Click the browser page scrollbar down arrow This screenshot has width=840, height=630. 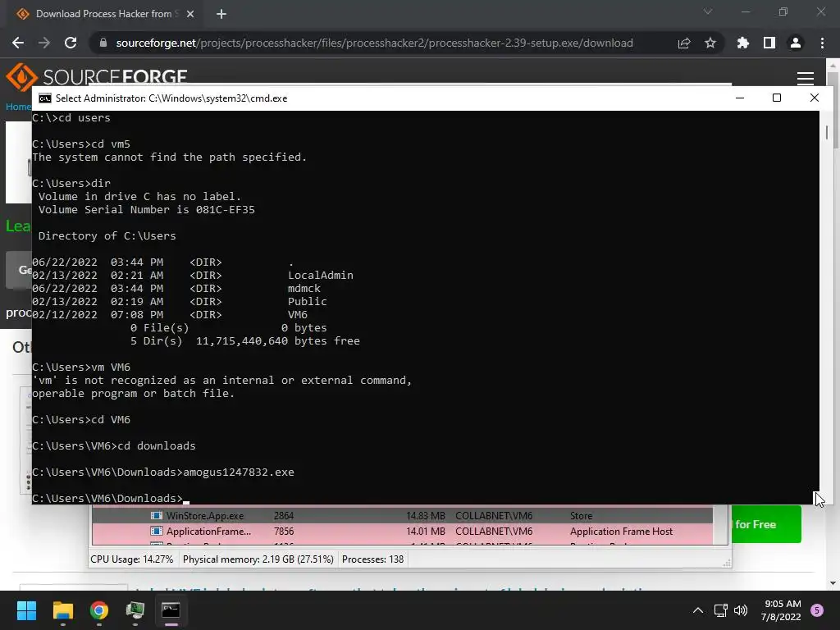click(x=833, y=583)
